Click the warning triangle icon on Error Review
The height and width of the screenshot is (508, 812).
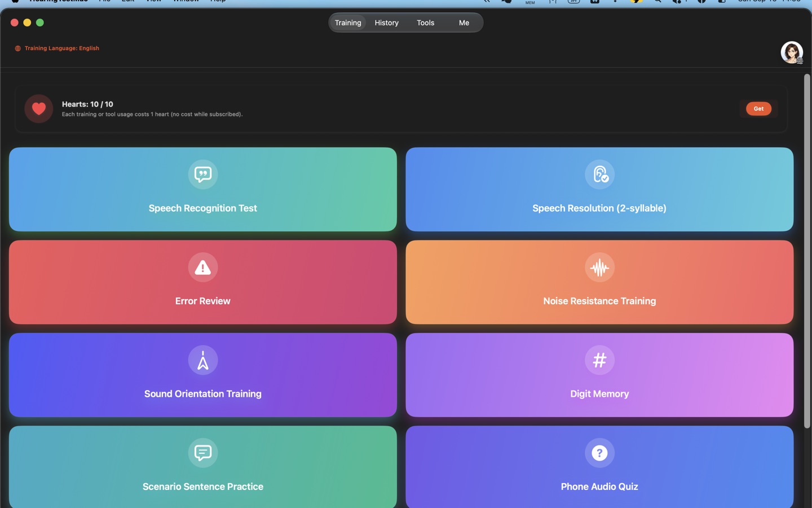pos(203,267)
